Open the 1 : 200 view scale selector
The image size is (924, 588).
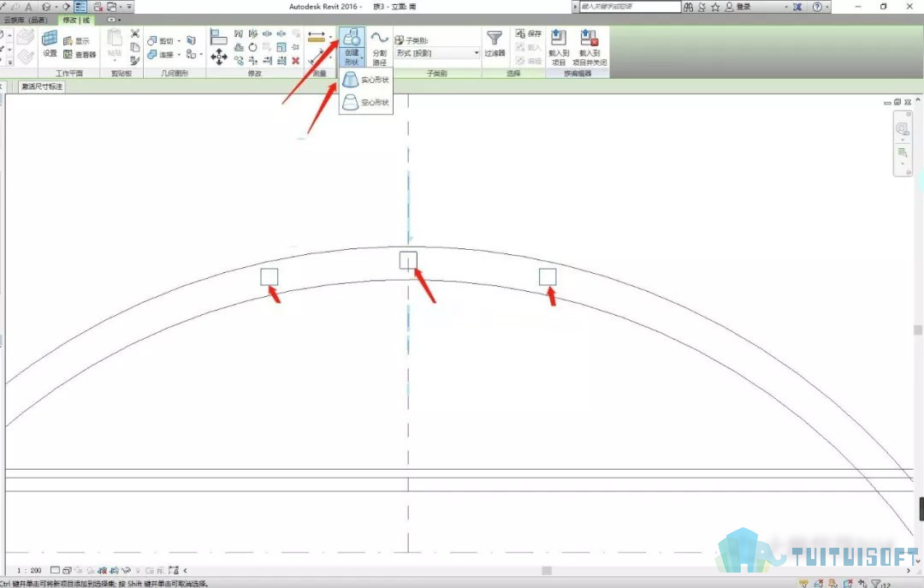coord(29,570)
